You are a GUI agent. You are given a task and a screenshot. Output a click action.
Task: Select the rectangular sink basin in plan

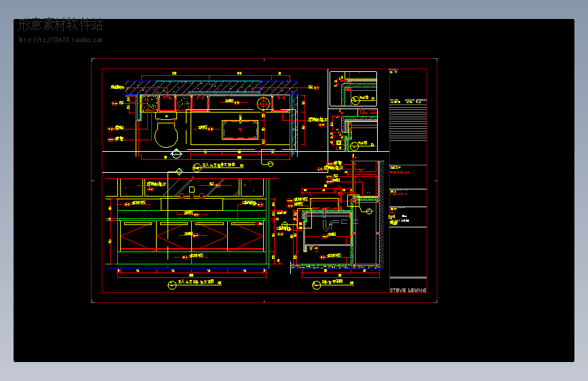(240, 129)
